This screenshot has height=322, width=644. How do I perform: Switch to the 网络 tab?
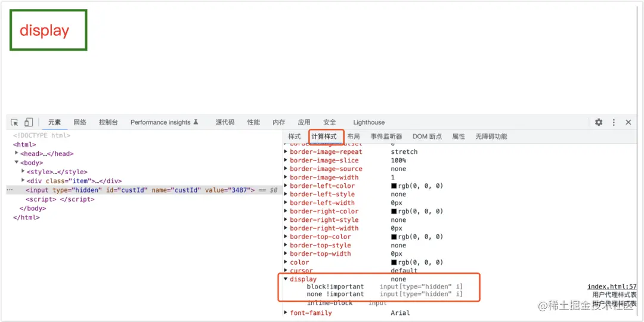[x=80, y=122]
